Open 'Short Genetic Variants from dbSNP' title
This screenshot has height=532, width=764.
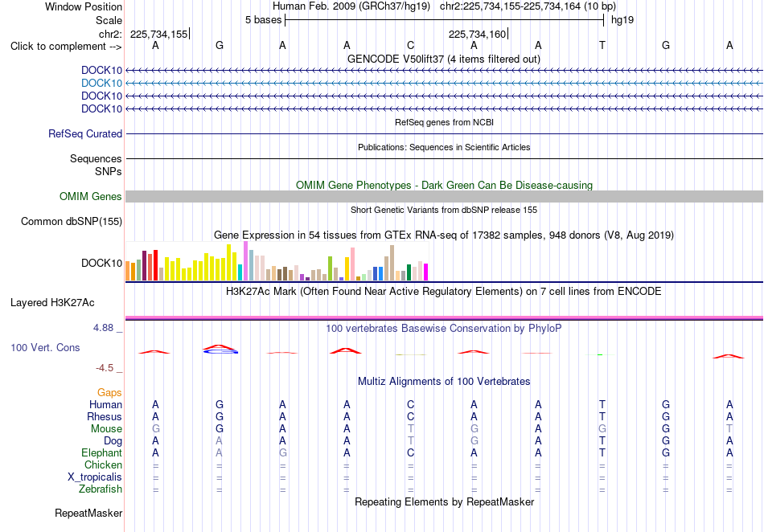click(444, 210)
